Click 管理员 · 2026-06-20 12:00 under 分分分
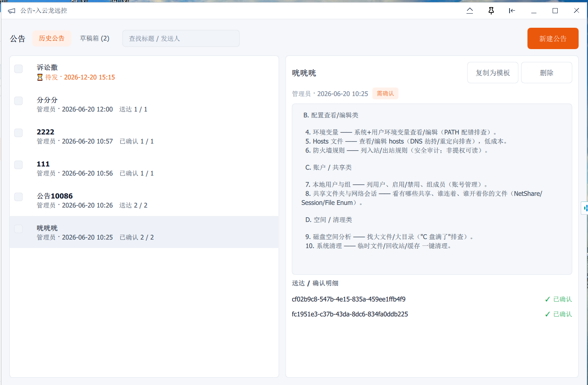Image resolution: width=588 pixels, height=385 pixels. pyautogui.click(x=75, y=109)
